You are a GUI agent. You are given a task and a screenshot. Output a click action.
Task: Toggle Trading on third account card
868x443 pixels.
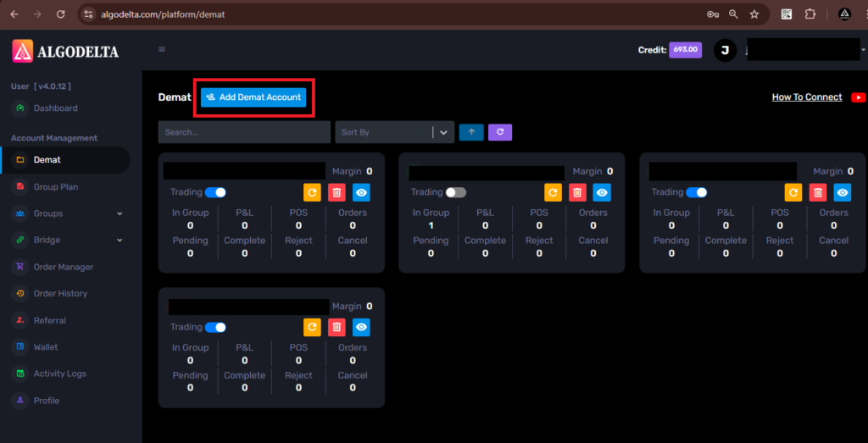tap(697, 192)
